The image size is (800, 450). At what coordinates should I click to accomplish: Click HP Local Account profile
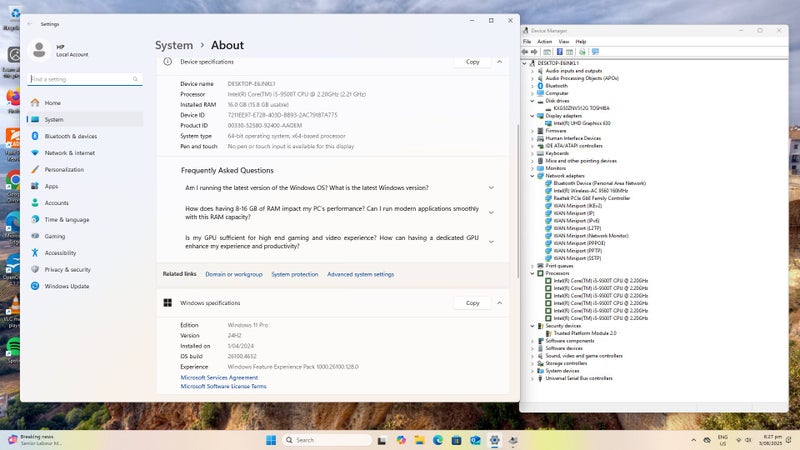point(60,51)
